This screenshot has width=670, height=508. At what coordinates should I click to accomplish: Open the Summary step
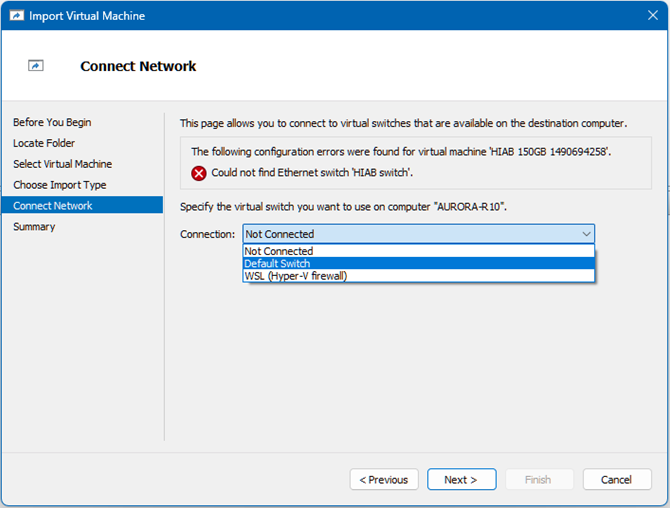click(34, 227)
